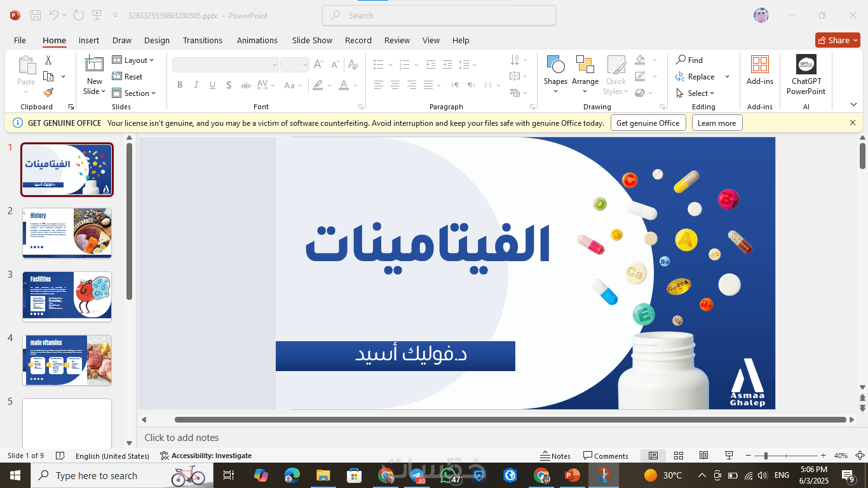Switch to Reading View icon

pyautogui.click(x=703, y=456)
